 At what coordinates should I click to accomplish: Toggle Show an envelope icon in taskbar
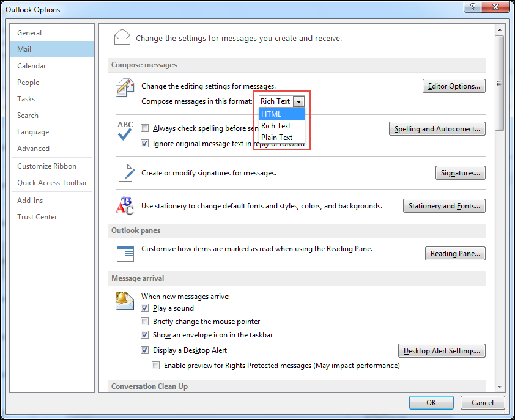(x=144, y=335)
